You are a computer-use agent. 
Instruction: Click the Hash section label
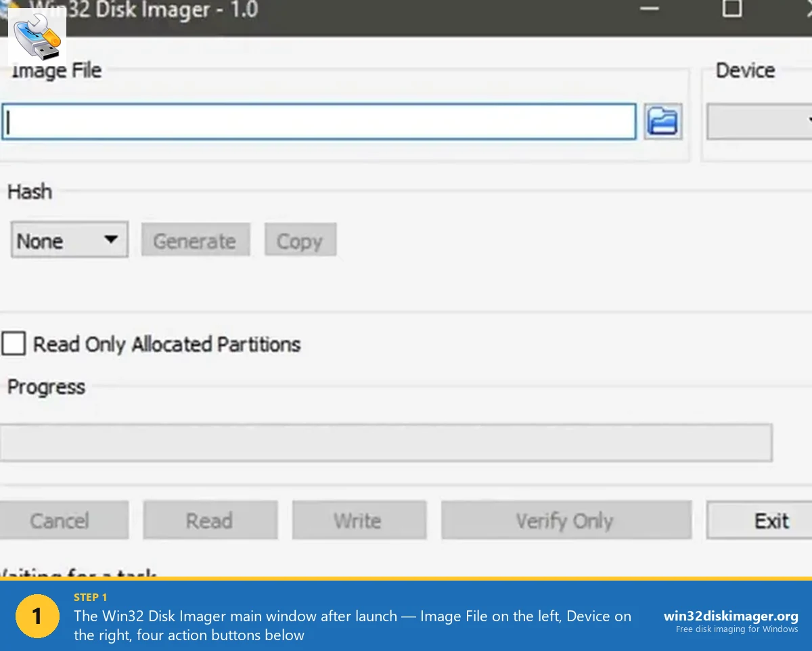pos(29,192)
